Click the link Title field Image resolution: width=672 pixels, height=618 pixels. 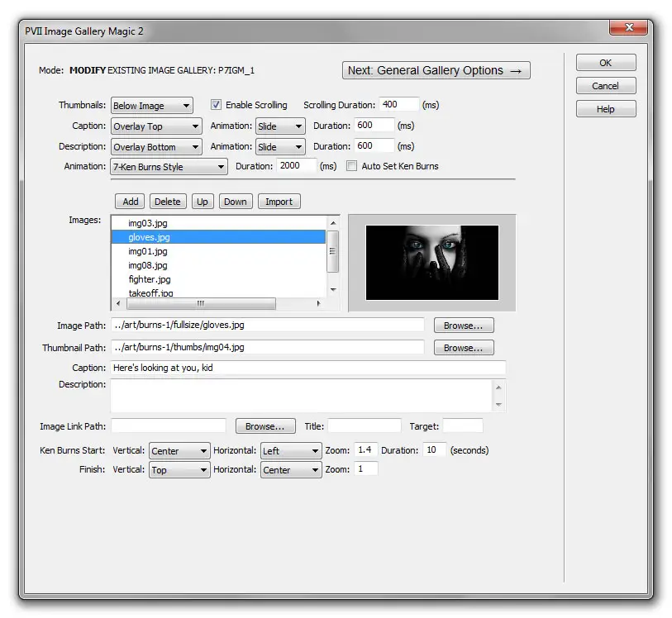(365, 425)
